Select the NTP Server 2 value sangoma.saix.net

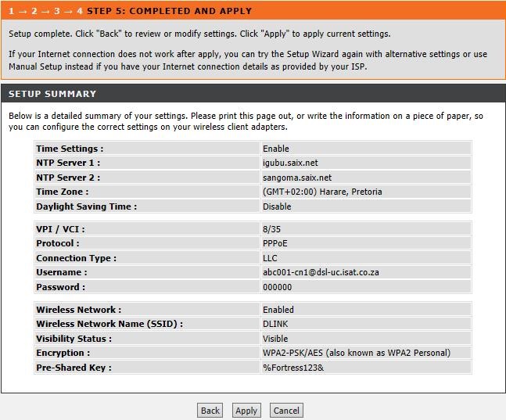[x=297, y=178]
